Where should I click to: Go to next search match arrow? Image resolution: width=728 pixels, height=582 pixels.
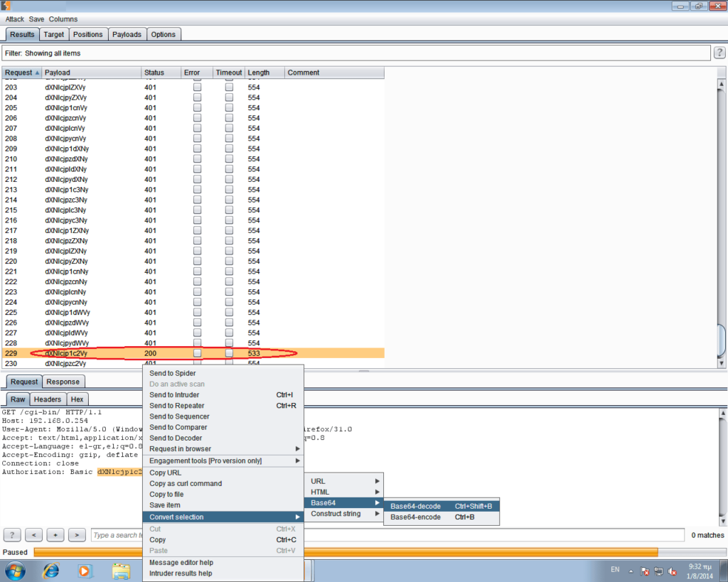point(77,535)
